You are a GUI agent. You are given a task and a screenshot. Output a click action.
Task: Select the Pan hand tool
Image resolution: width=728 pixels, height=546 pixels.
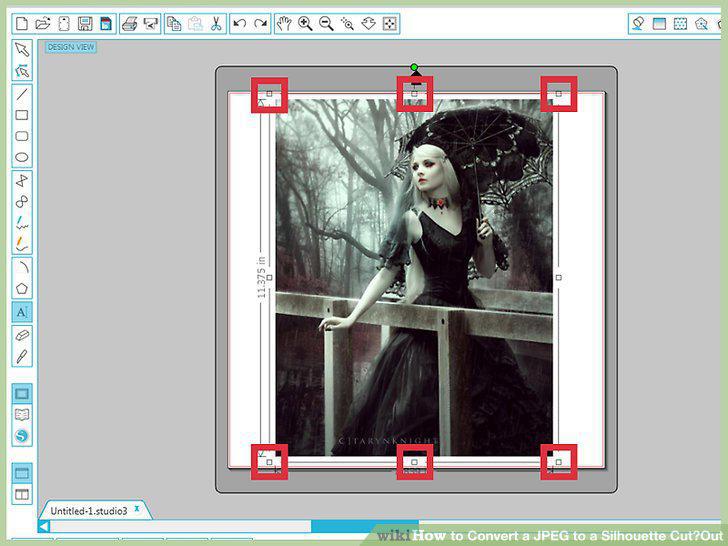coord(284,24)
